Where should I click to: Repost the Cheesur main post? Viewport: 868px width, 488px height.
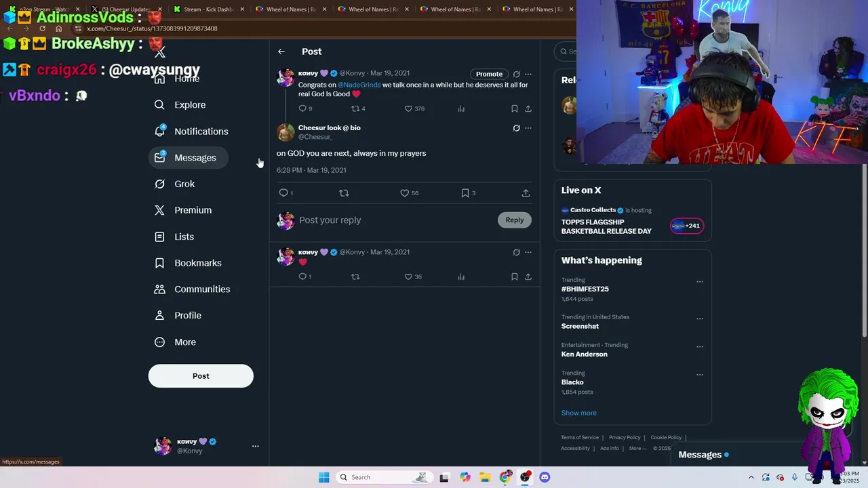tap(344, 193)
